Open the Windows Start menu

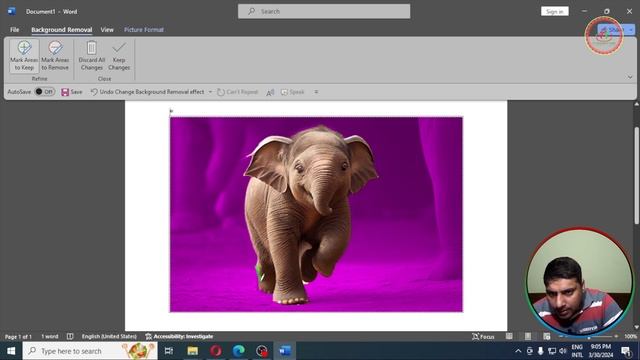(11, 351)
